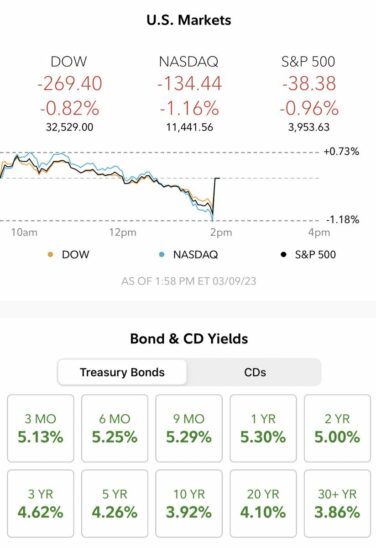This screenshot has height=548, width=376.
Task: Open the NASDAQ index quote details
Action: click(x=189, y=94)
